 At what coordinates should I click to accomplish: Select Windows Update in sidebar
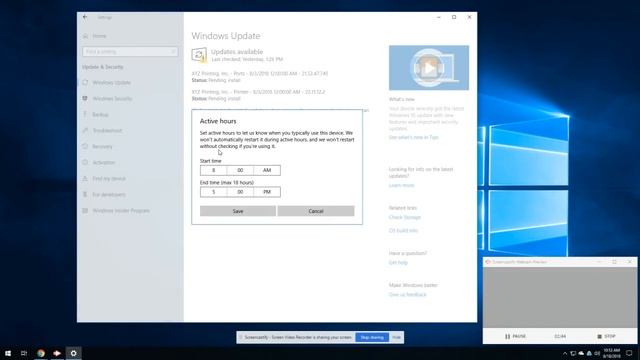111,82
